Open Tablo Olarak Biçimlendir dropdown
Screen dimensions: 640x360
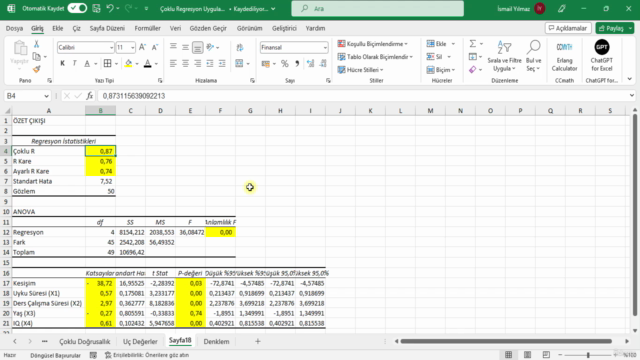pyautogui.click(x=375, y=57)
